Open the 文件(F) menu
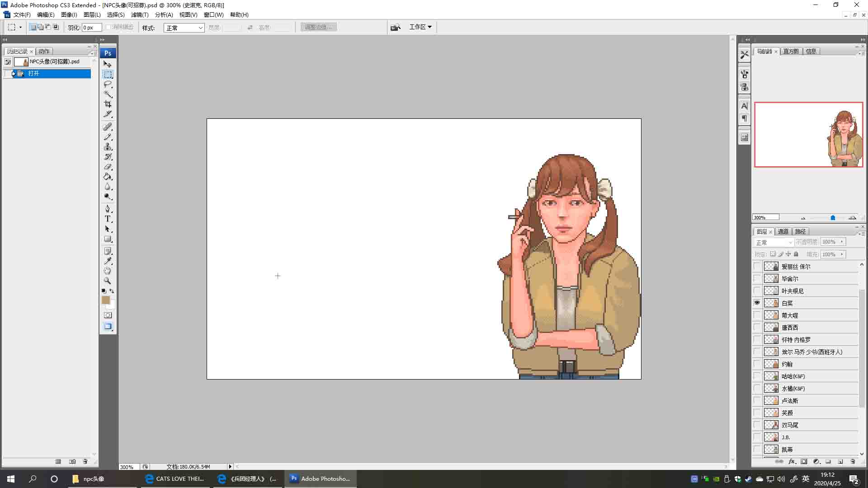This screenshot has width=868, height=488. point(22,14)
